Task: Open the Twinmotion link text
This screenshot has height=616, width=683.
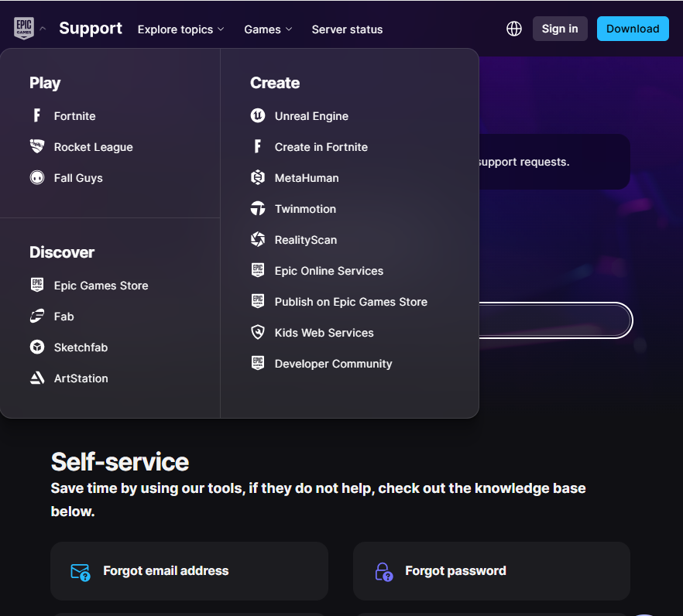Action: click(x=305, y=209)
